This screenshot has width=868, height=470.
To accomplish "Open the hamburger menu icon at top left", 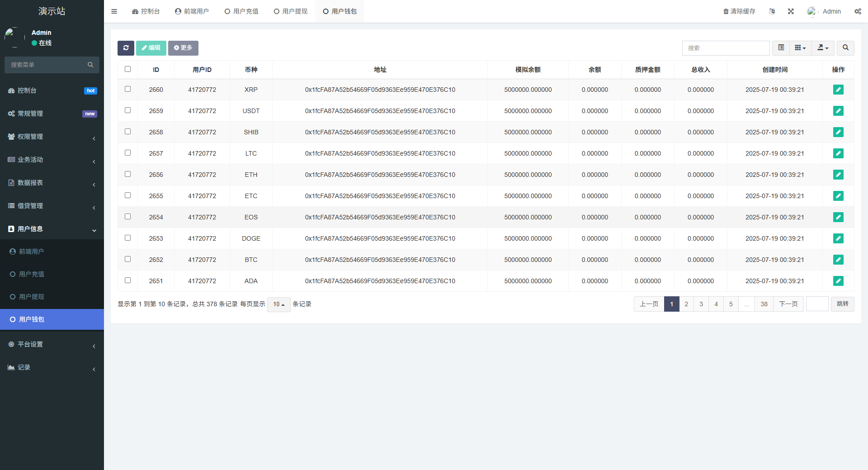I will (114, 11).
